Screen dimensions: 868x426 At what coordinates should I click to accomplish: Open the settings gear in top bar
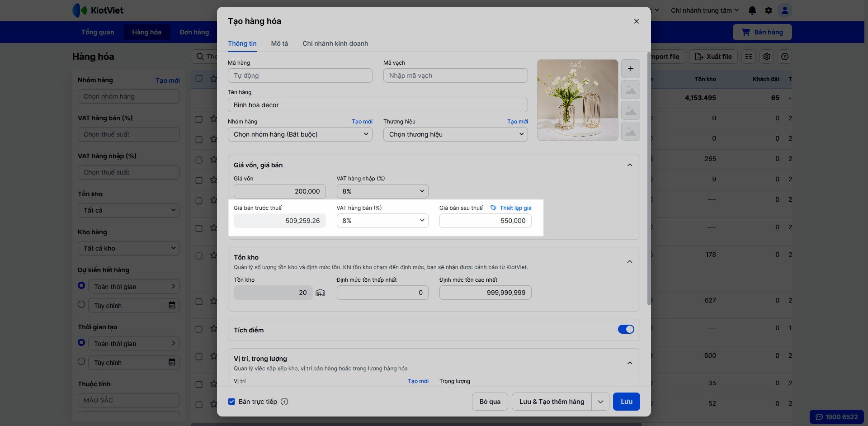[x=768, y=10]
